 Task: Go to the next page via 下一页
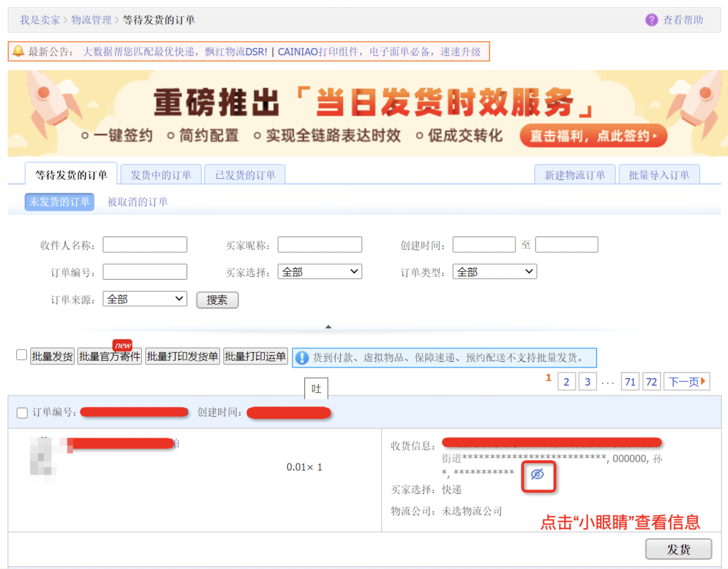coord(686,382)
